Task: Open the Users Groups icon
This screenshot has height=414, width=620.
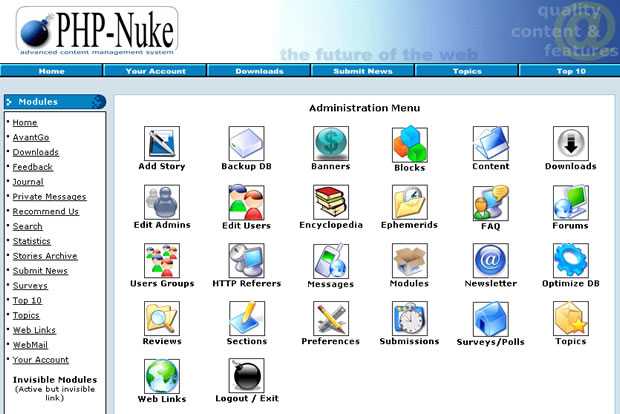Action: pos(162,260)
